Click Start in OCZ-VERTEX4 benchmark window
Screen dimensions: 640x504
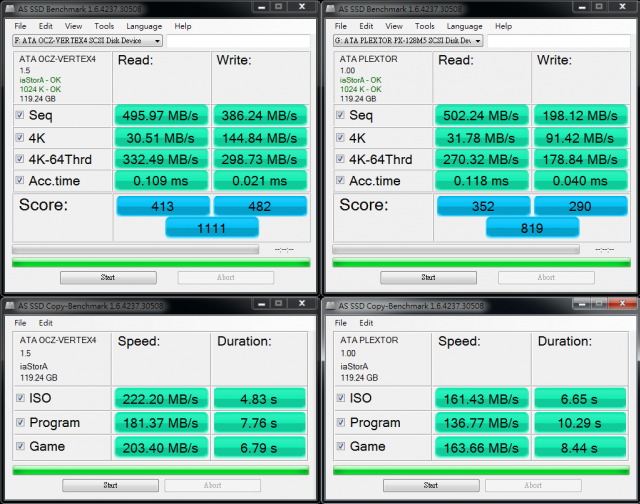(108, 278)
